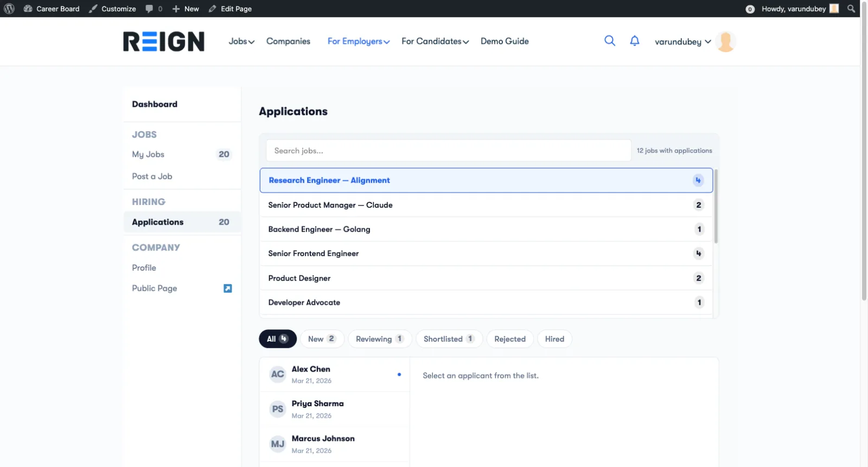Click Alex Chen unread blue dot
Viewport: 868px width, 467px height.
point(399,374)
